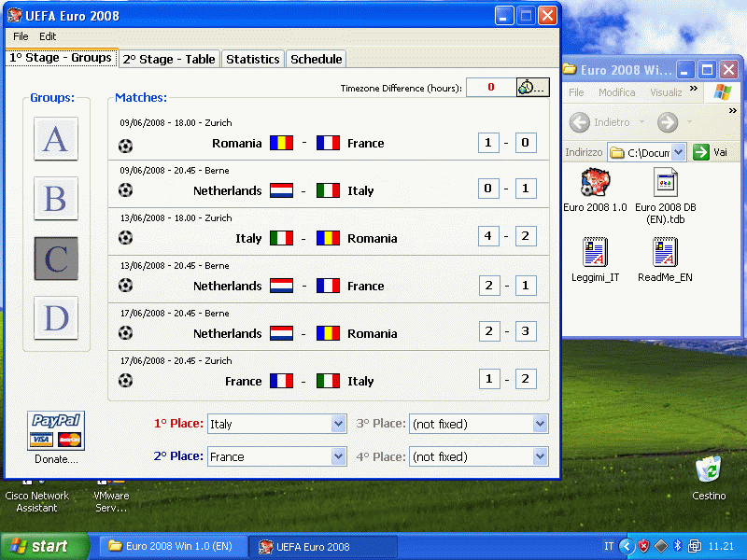The height and width of the screenshot is (560, 747).
Task: Select Group B button
Action: pos(56,198)
